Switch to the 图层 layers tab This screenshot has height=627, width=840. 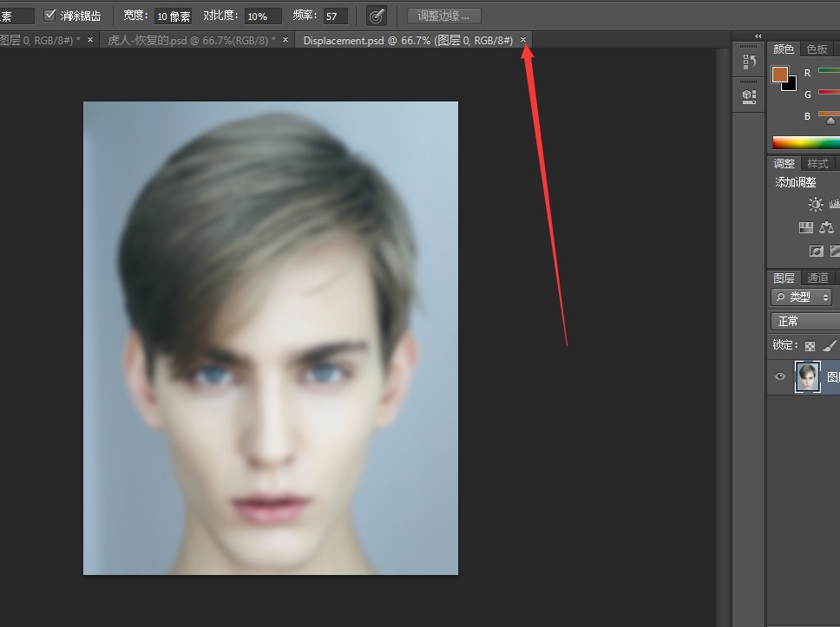(784, 278)
